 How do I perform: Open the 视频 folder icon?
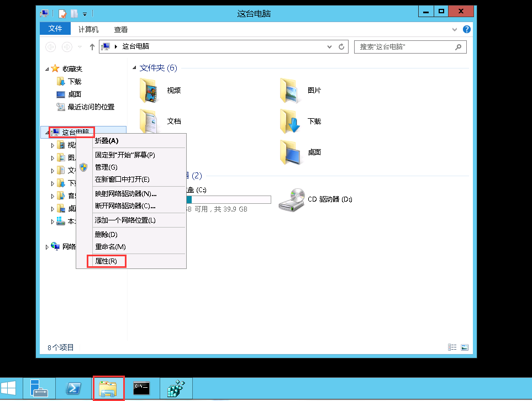click(x=149, y=91)
